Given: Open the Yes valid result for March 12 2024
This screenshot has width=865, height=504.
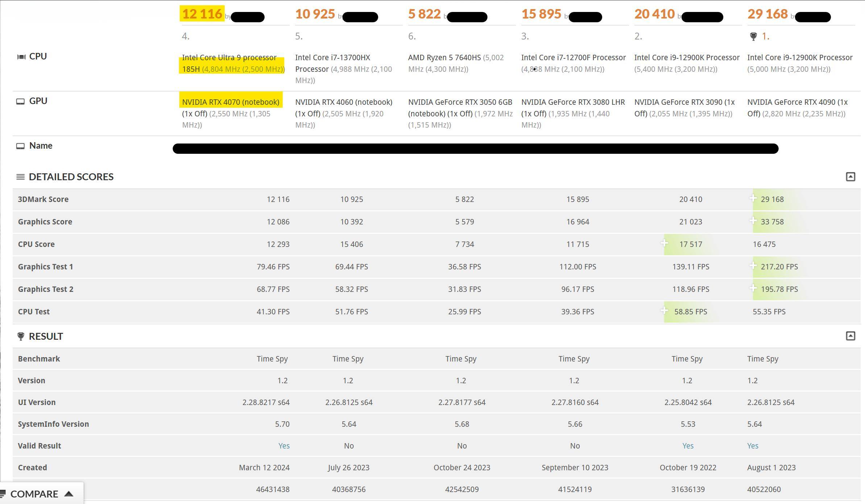Looking at the screenshot, I should (x=284, y=446).
